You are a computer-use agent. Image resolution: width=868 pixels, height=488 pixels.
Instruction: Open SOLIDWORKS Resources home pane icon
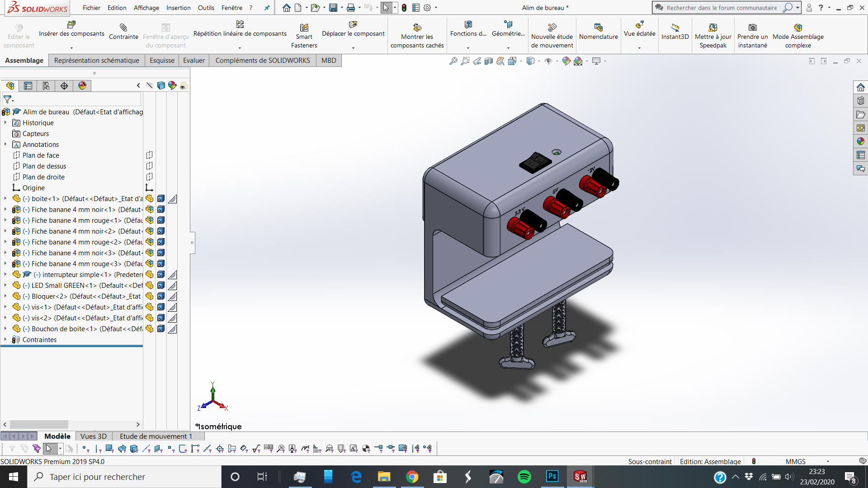click(x=861, y=87)
